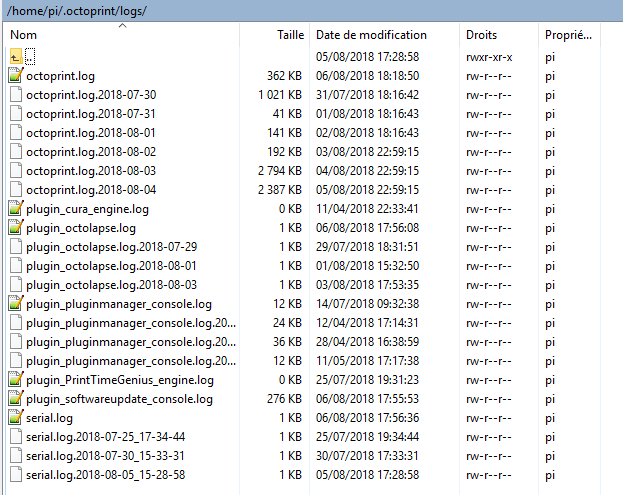This screenshot has height=495, width=623.
Task: Click the date 28/04/2018 16:38:59
Action: [x=367, y=342]
